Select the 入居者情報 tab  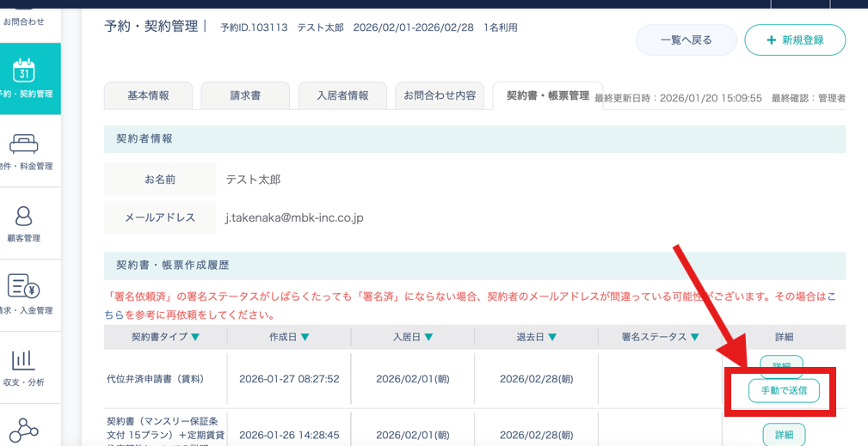[342, 96]
